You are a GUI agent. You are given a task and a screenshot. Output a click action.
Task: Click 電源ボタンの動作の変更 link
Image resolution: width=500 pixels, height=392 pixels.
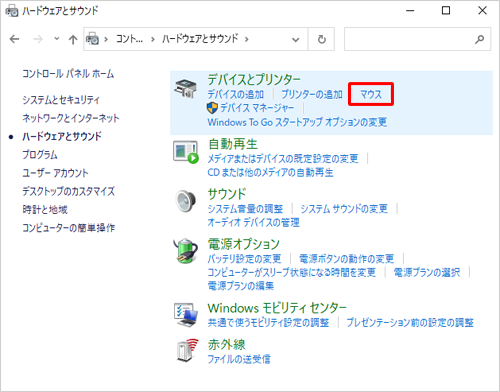[x=347, y=259]
